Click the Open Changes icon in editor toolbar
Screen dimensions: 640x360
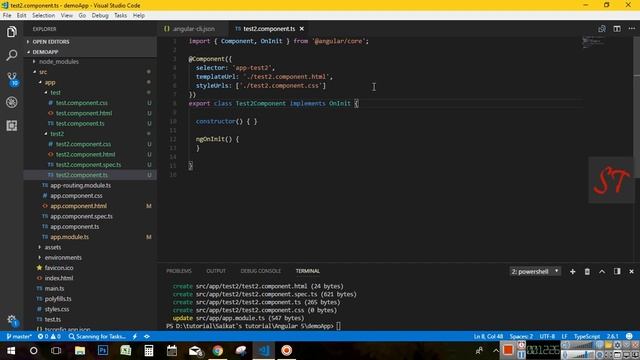[602, 29]
